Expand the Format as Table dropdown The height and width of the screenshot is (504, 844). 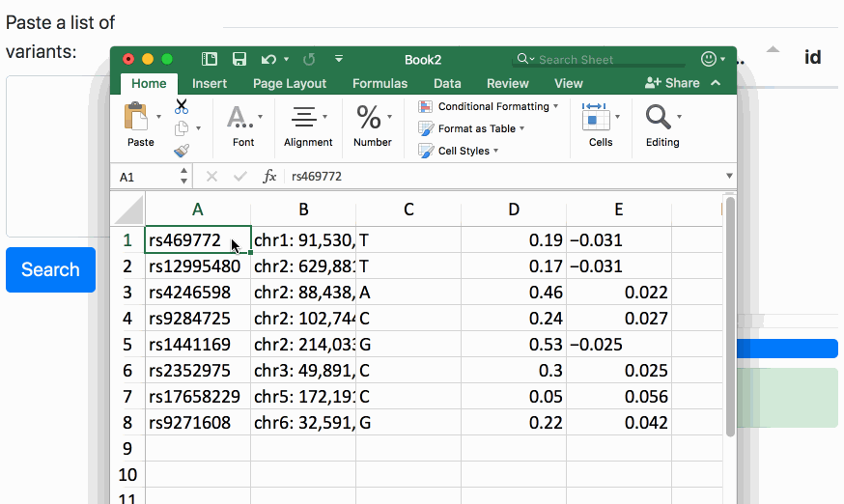click(x=476, y=128)
